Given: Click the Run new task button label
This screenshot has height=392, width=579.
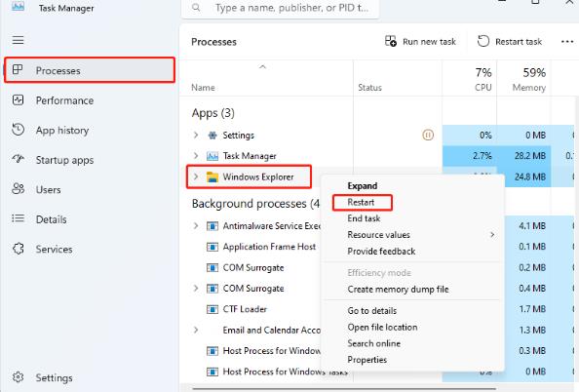Looking at the screenshot, I should click(429, 42).
